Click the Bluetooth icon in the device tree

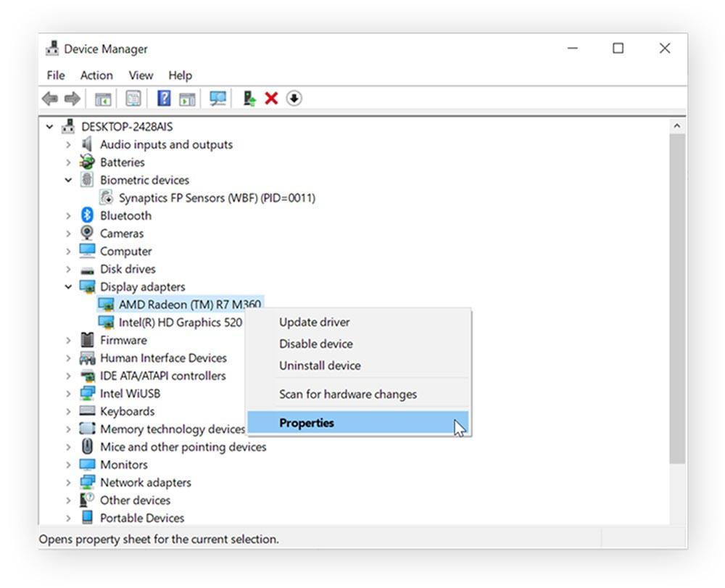click(x=87, y=215)
